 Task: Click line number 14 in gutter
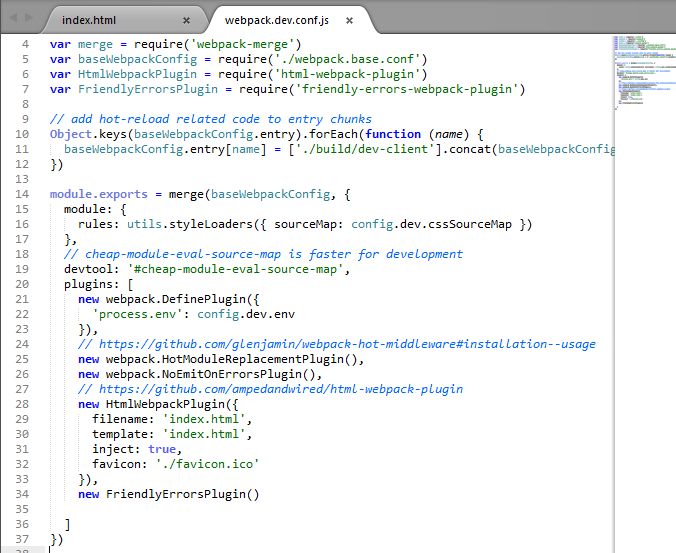(x=22, y=194)
